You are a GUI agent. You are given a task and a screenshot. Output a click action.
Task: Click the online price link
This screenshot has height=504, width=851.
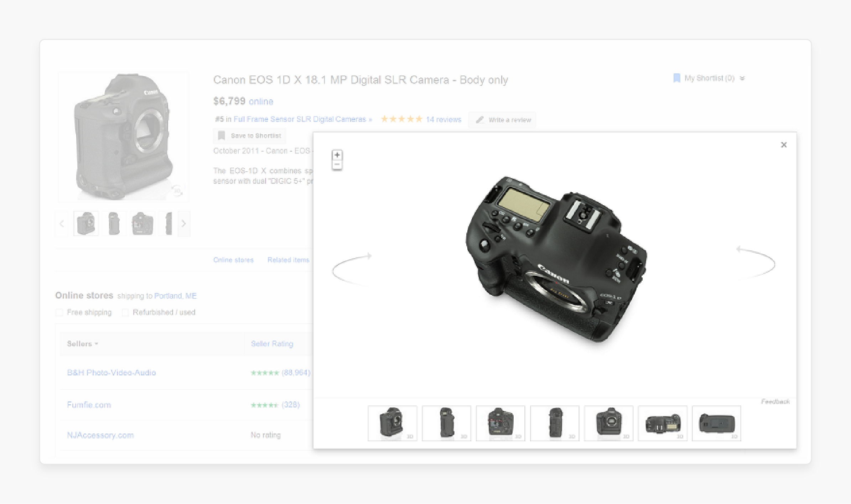[x=261, y=102]
